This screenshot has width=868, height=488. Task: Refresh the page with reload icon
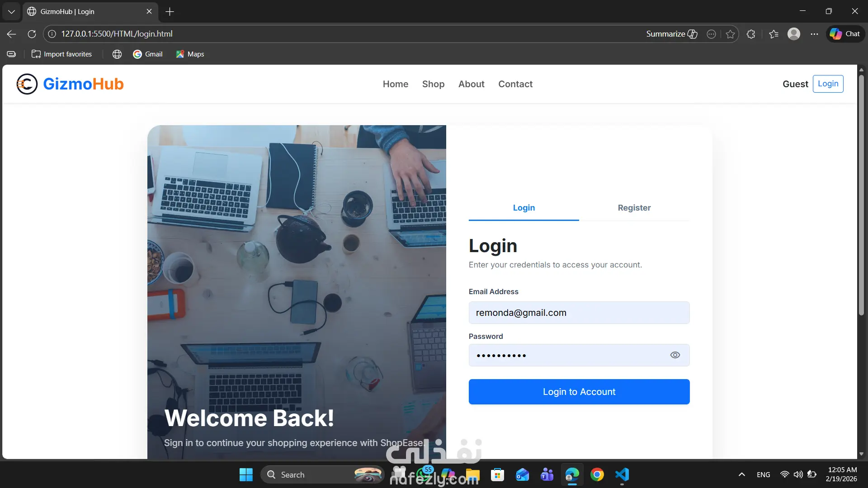[x=32, y=34]
